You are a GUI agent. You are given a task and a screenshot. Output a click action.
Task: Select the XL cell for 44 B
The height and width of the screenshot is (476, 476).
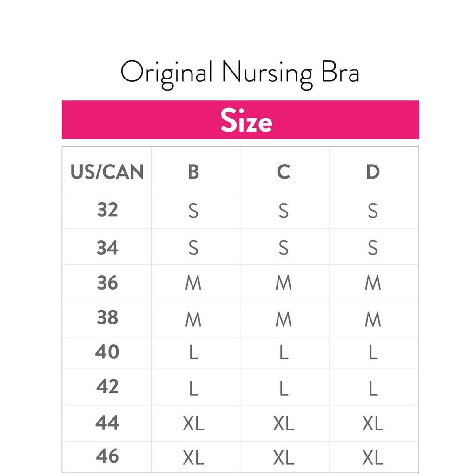(x=193, y=423)
